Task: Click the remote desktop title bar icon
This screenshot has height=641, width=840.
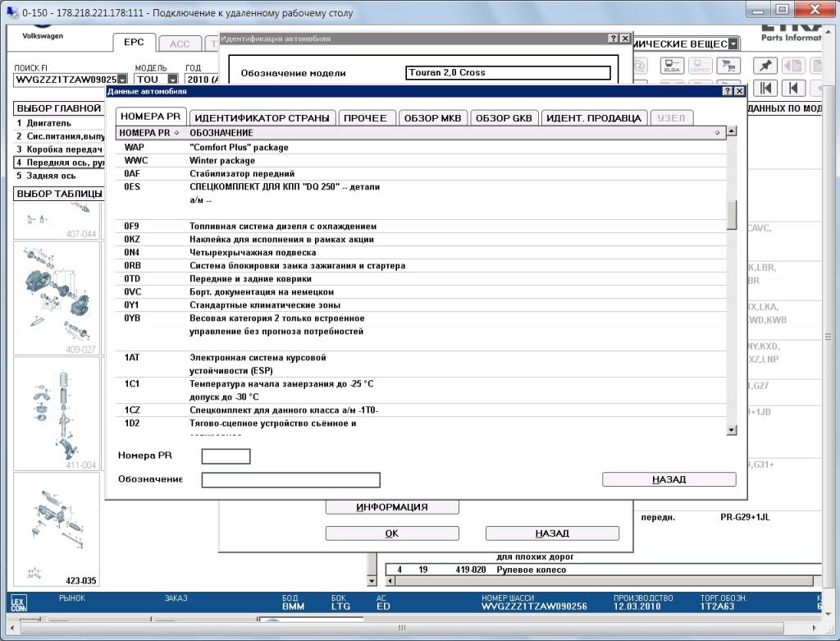Action: pos(11,11)
